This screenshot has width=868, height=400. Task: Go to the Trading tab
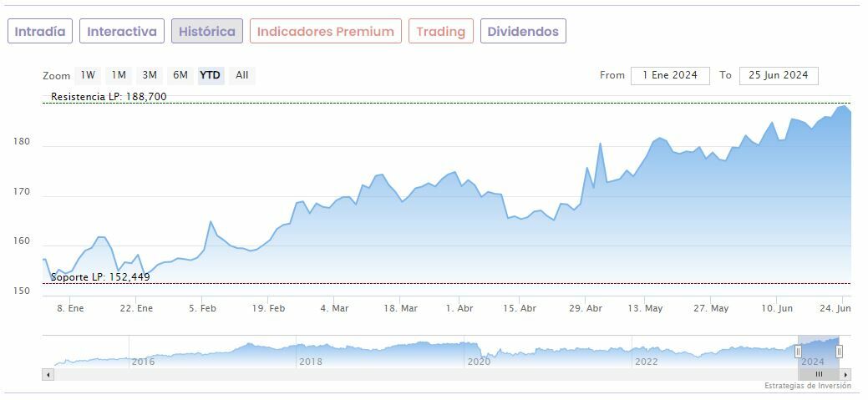tap(440, 32)
